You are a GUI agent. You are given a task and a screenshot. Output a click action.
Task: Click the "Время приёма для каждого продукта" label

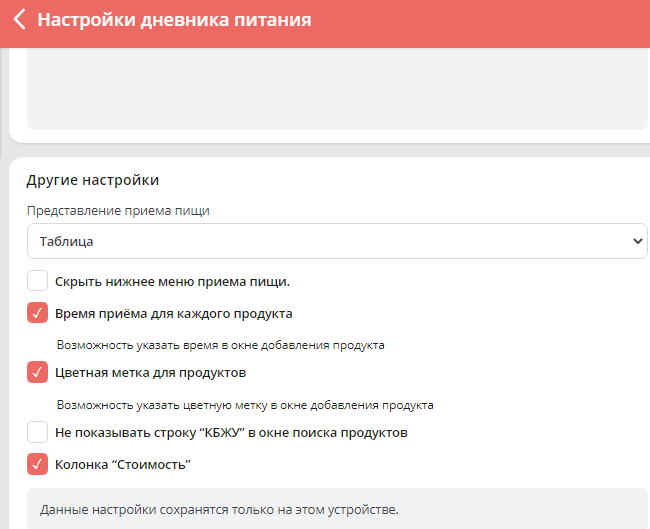coord(173,313)
